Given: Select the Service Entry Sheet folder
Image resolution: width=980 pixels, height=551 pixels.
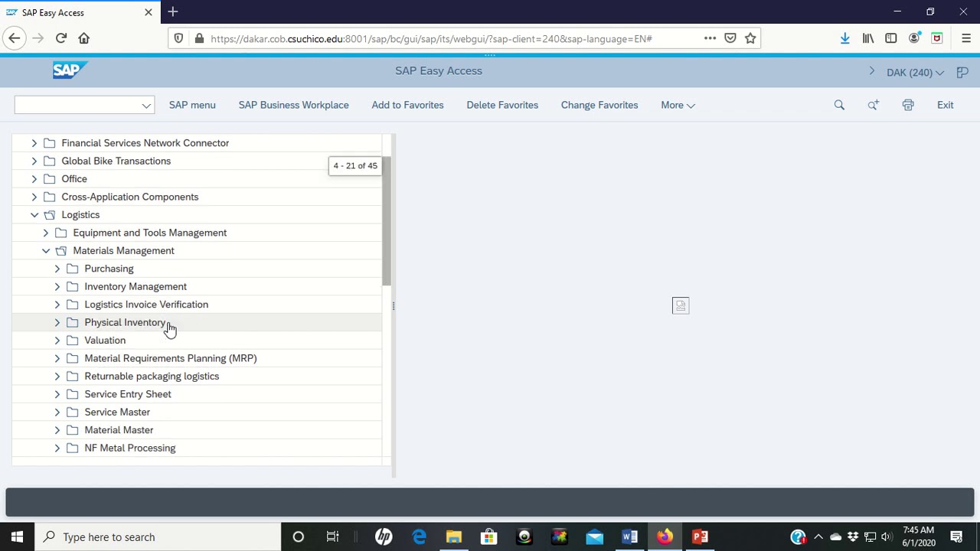Looking at the screenshot, I should point(128,394).
